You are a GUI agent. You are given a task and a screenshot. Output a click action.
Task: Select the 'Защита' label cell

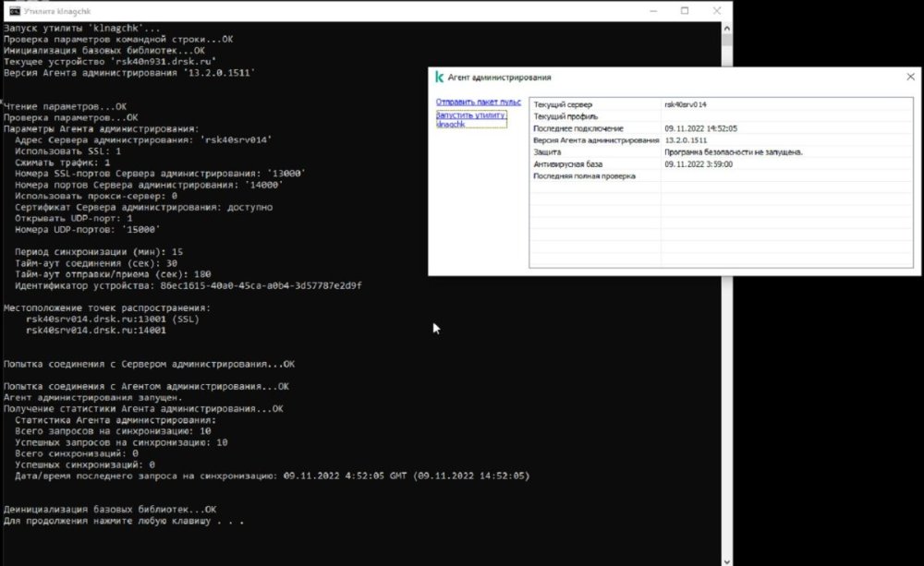[x=595, y=152]
